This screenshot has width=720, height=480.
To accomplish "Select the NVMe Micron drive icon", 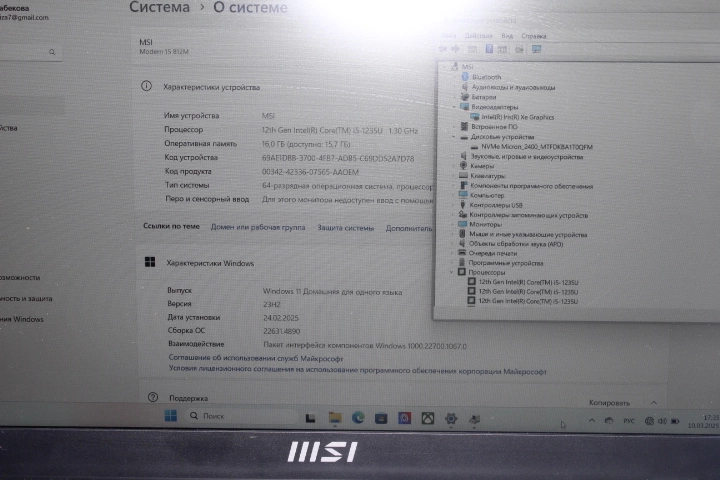I will (x=474, y=147).
